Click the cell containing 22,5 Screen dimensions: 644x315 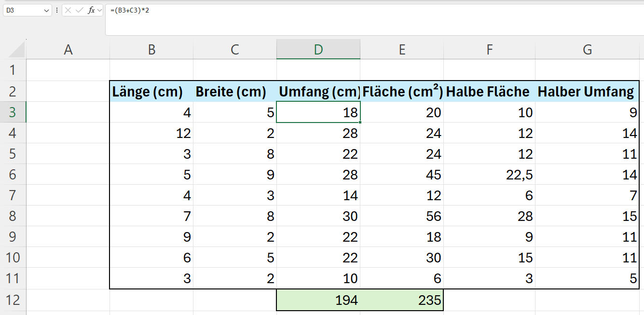click(489, 175)
